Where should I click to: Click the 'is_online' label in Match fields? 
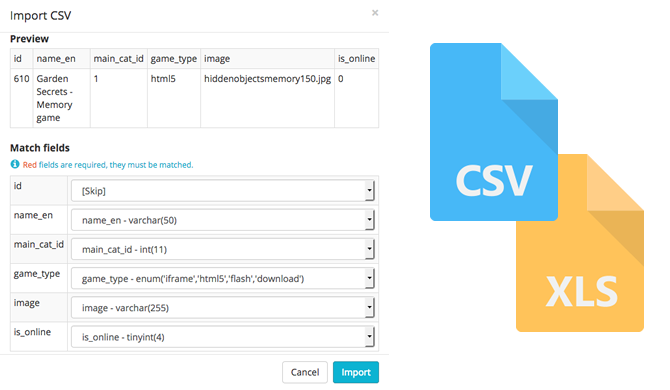tap(32, 332)
